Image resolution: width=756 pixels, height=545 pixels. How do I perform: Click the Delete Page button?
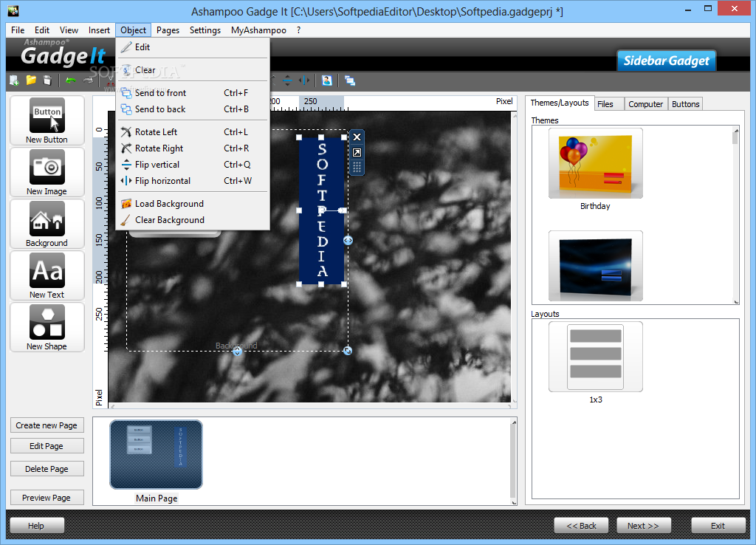[47, 469]
